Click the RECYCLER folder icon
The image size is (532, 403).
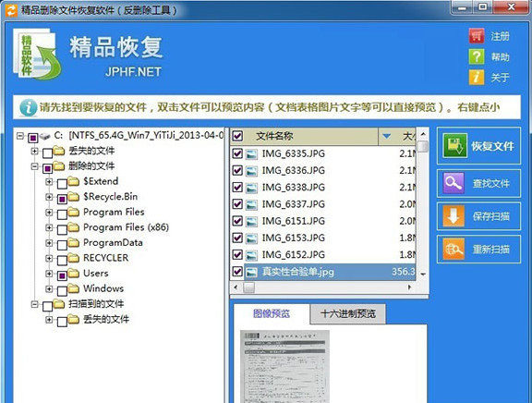click(x=73, y=258)
